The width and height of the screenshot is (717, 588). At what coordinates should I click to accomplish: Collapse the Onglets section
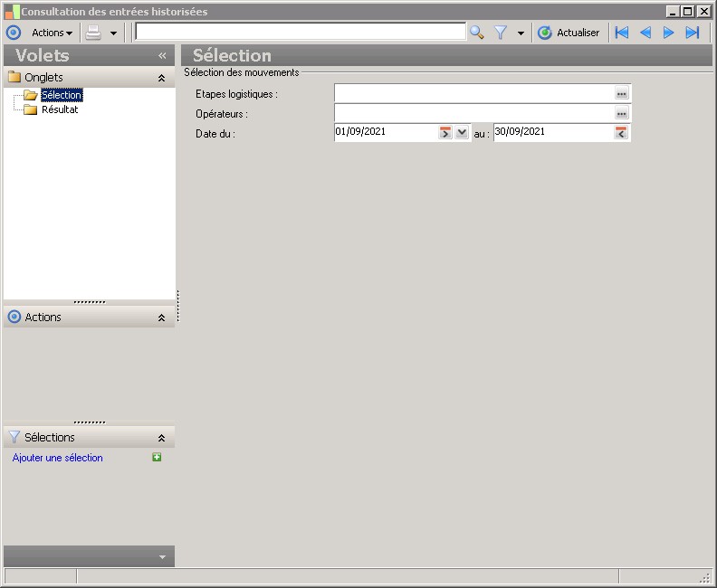pyautogui.click(x=161, y=78)
